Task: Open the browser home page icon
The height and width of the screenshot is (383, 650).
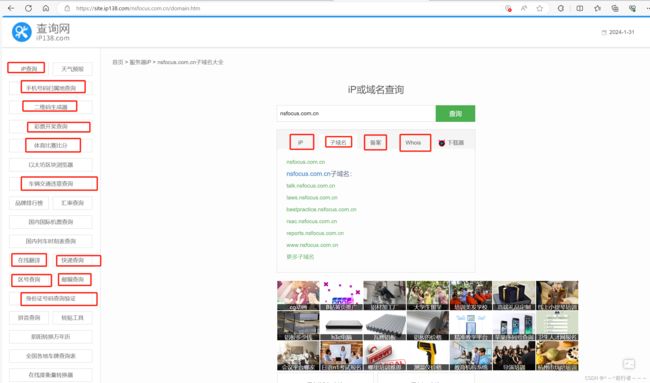Action: (x=46, y=8)
